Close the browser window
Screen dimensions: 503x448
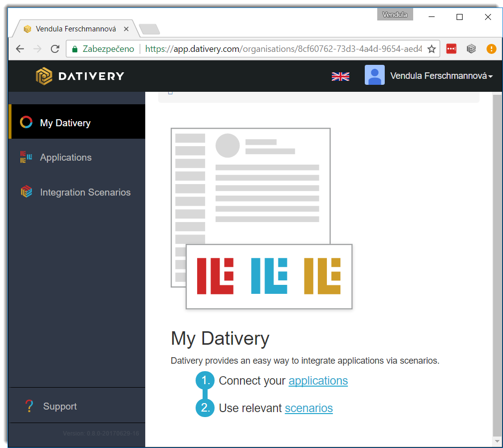(x=488, y=16)
